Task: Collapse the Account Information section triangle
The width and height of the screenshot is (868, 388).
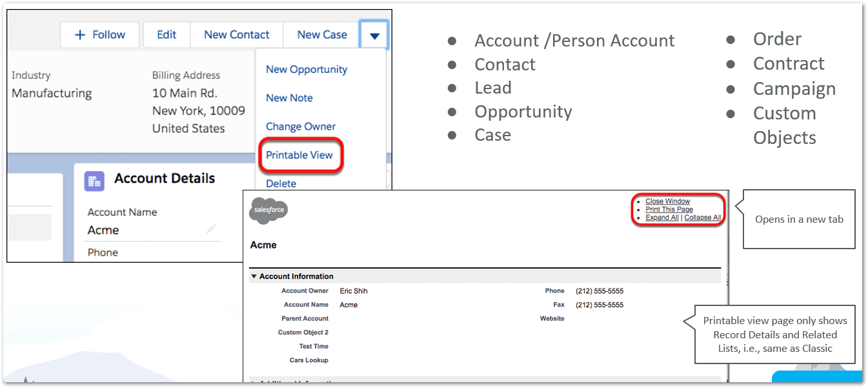Action: point(254,276)
